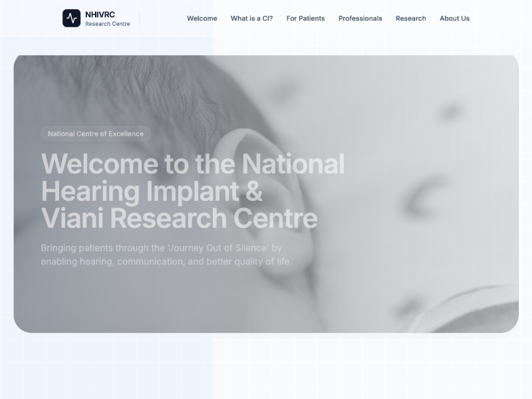The width and height of the screenshot is (532, 399).
Task: Click the vertical divider beside the logo
Action: pyautogui.click(x=140, y=19)
